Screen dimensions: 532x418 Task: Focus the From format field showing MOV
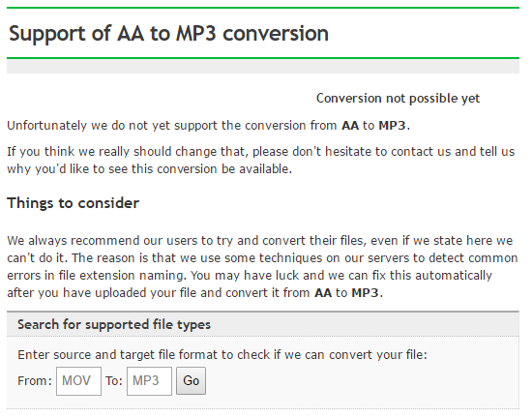click(x=78, y=380)
